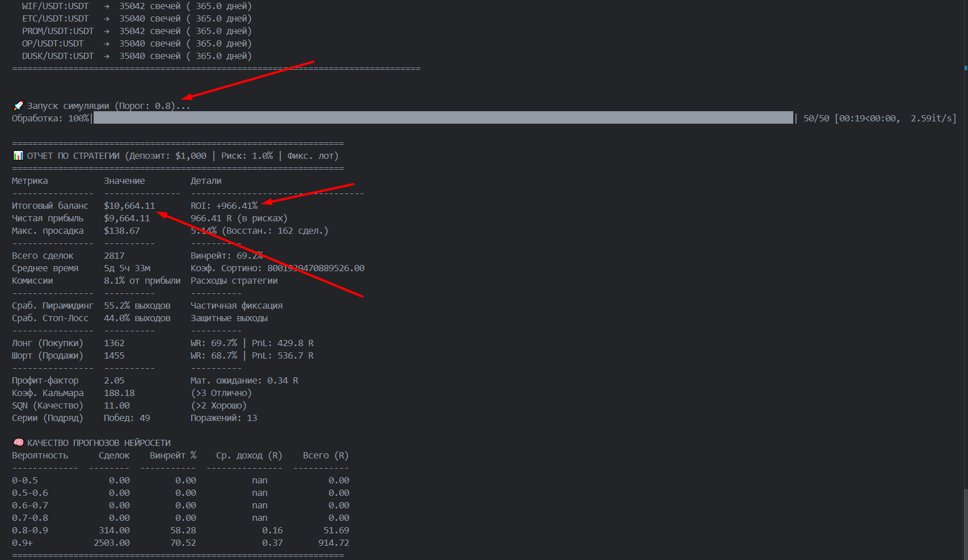Click the Винрейт % column header
968x560 pixels.
click(173, 455)
